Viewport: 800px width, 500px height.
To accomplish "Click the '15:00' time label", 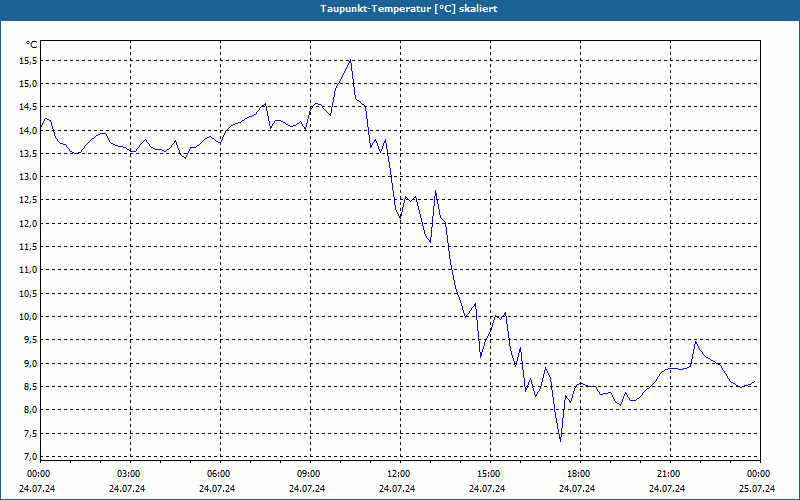I will click(x=490, y=474).
